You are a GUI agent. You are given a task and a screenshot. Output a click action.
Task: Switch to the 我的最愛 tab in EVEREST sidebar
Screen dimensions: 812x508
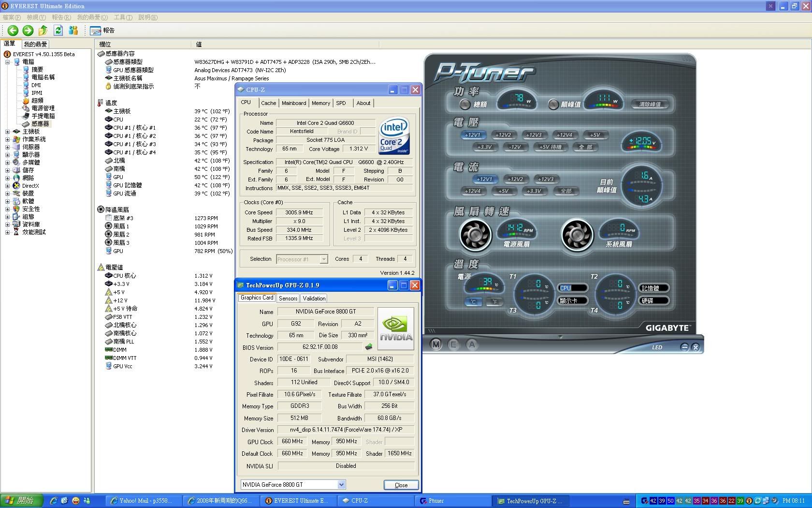(35, 44)
